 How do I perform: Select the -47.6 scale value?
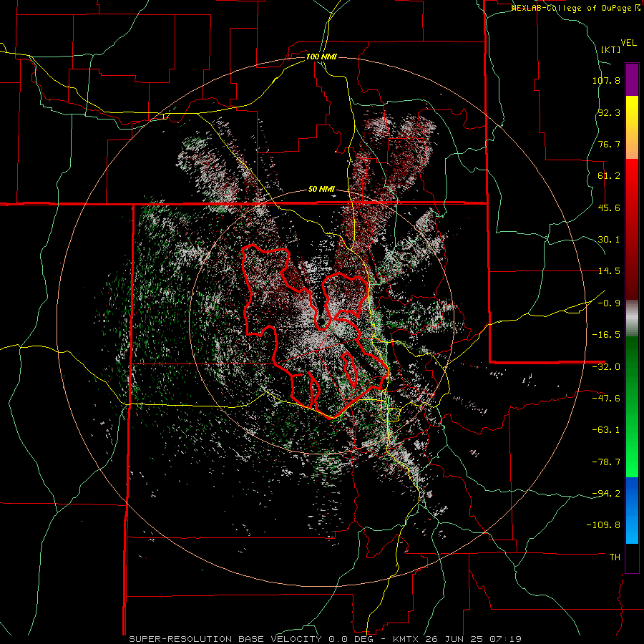pyautogui.click(x=606, y=399)
